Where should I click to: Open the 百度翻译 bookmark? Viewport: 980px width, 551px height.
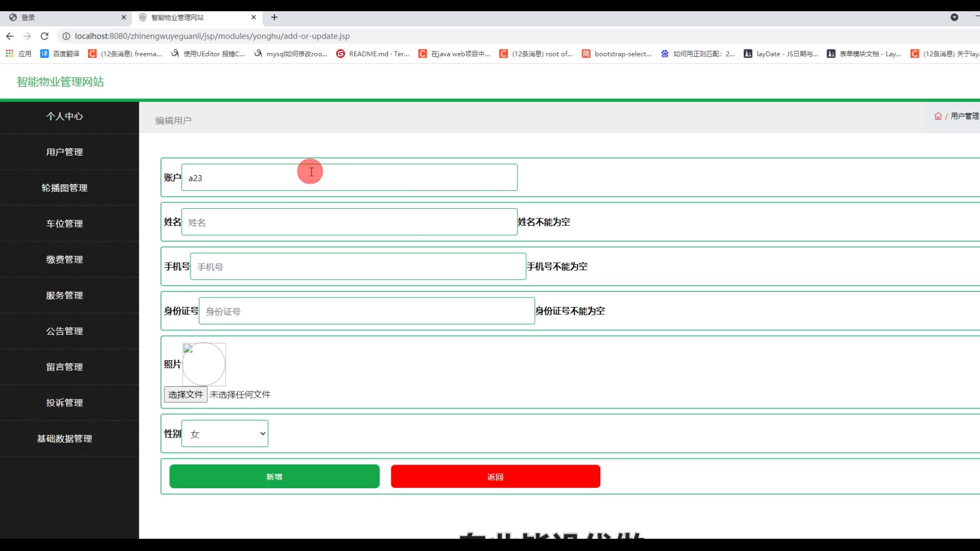tap(60, 54)
